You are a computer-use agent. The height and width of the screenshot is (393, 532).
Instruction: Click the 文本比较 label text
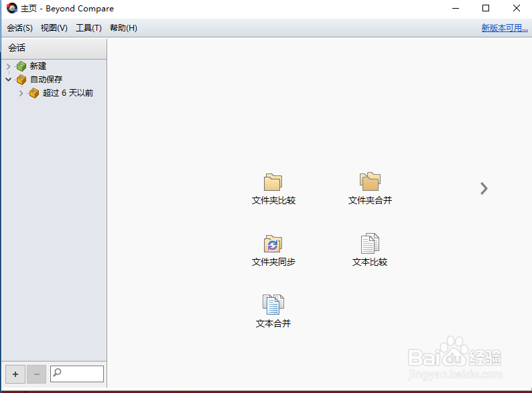pos(370,262)
